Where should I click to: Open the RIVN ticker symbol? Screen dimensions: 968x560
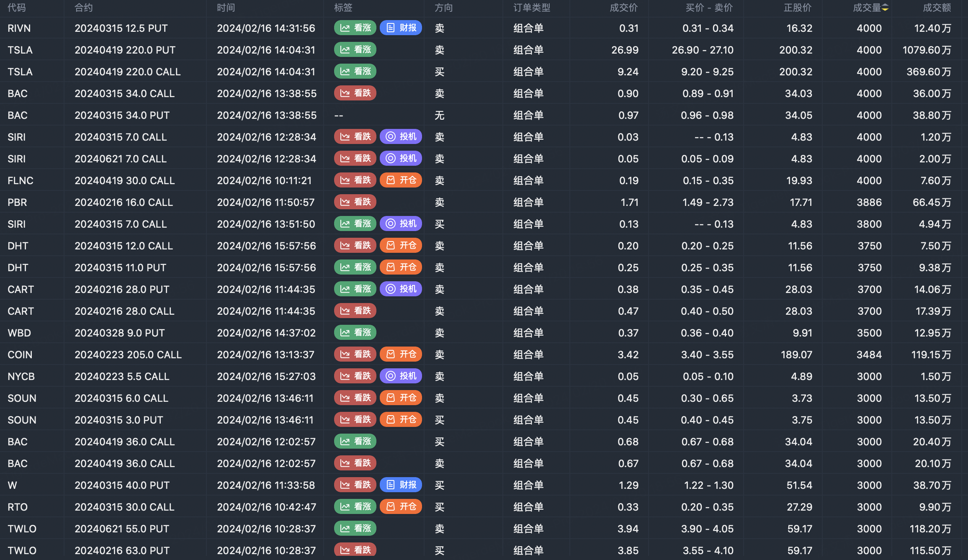tap(19, 28)
